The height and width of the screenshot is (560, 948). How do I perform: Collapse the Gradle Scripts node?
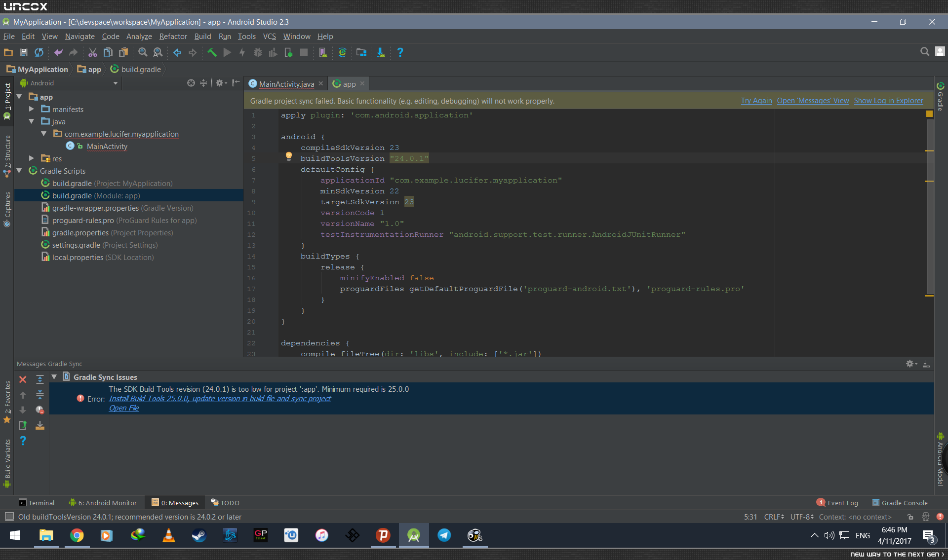(19, 171)
